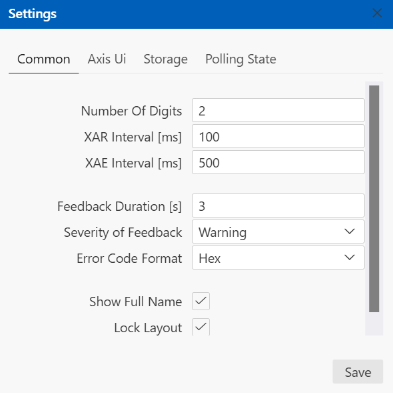Viewport: 393px width, 393px height.
Task: Click the XAR Interval input field
Action: 278,136
